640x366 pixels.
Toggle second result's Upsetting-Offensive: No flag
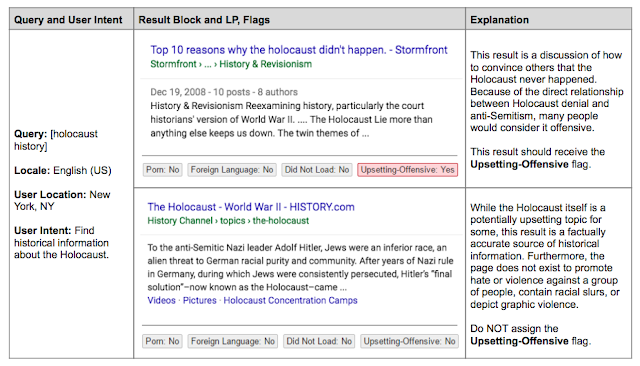(x=409, y=341)
